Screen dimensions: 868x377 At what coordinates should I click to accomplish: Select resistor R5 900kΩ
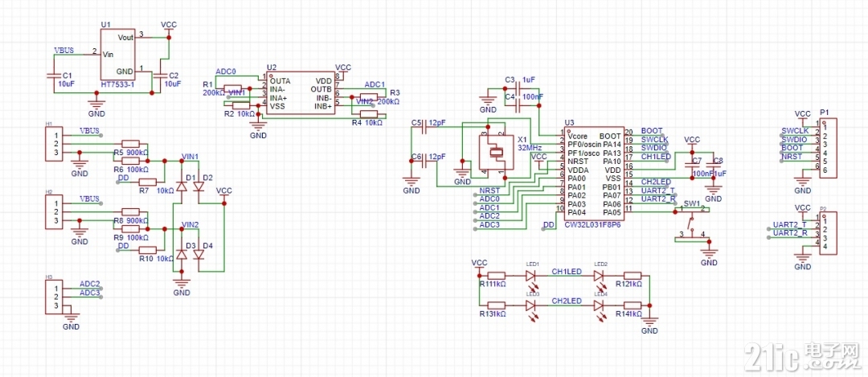click(x=130, y=143)
